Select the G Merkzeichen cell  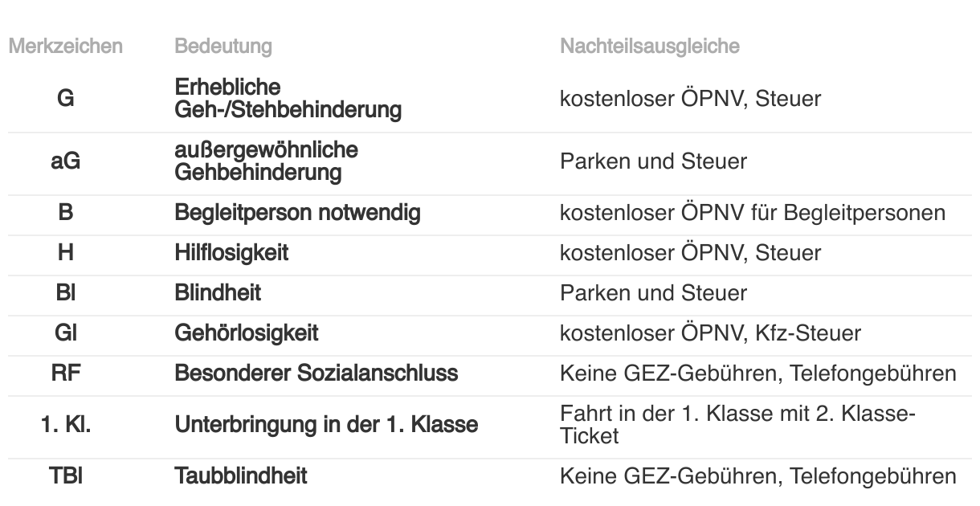pos(66,98)
